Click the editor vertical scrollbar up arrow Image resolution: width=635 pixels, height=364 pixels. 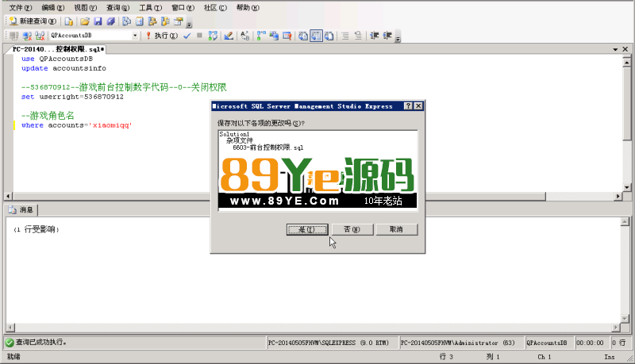[626, 63]
